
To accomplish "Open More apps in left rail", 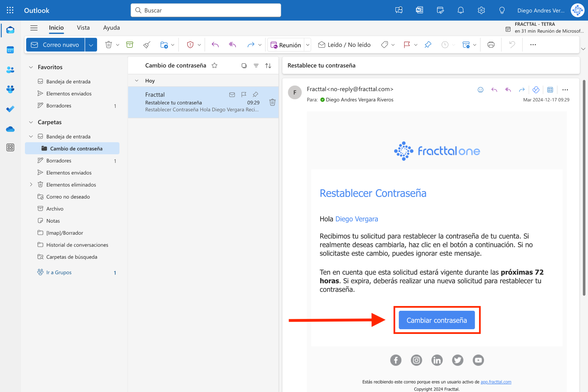I will pos(10,147).
